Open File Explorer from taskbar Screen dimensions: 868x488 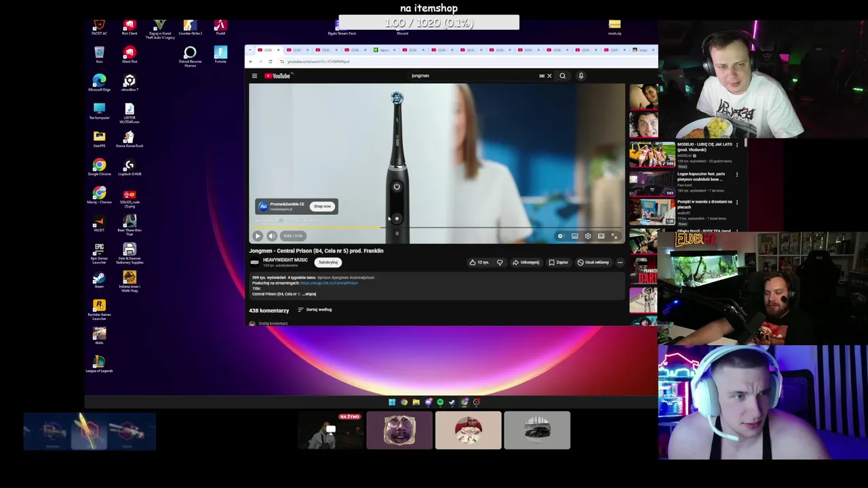click(416, 402)
